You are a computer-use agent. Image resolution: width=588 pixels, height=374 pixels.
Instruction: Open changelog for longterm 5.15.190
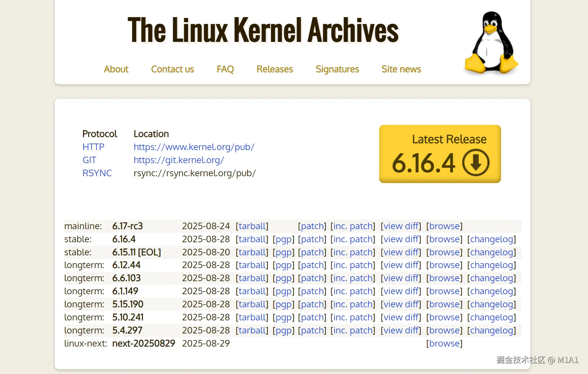[x=492, y=305]
